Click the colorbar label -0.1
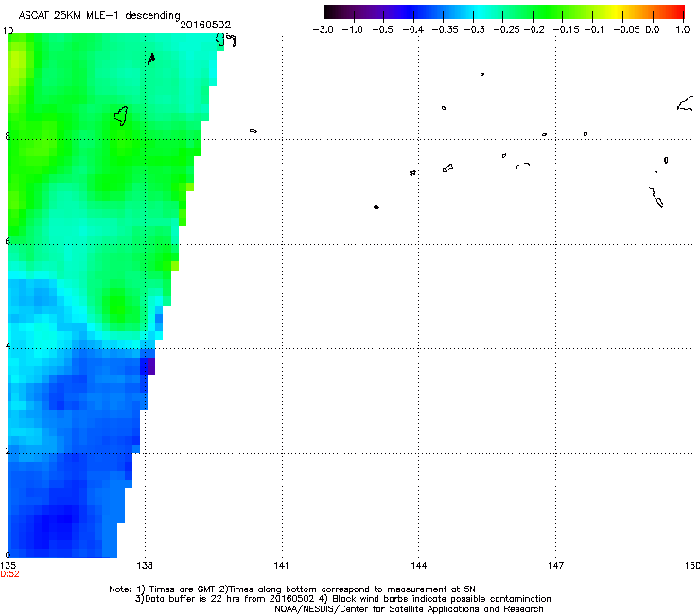The height and width of the screenshot is (615, 700). coord(594,30)
